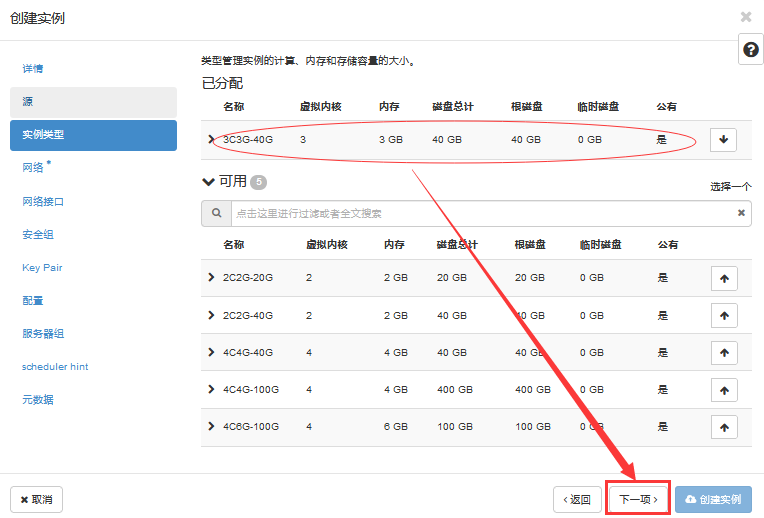764x518 pixels.
Task: Switch to the 源 step
Action: tap(93, 102)
